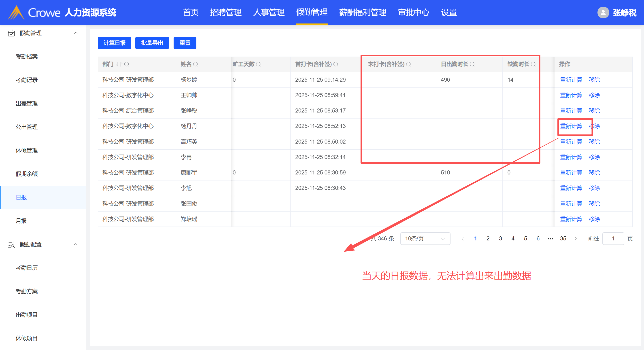Open the 10条/页 page size dropdown
644x350 pixels.
[425, 238]
